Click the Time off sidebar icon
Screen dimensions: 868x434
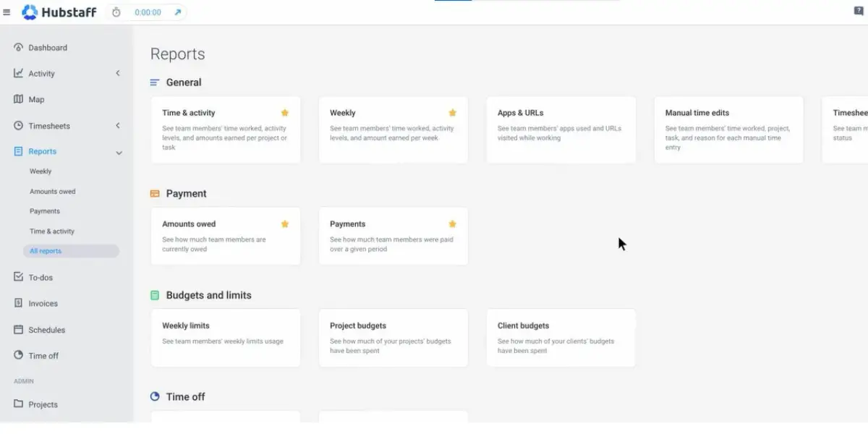pos(19,355)
